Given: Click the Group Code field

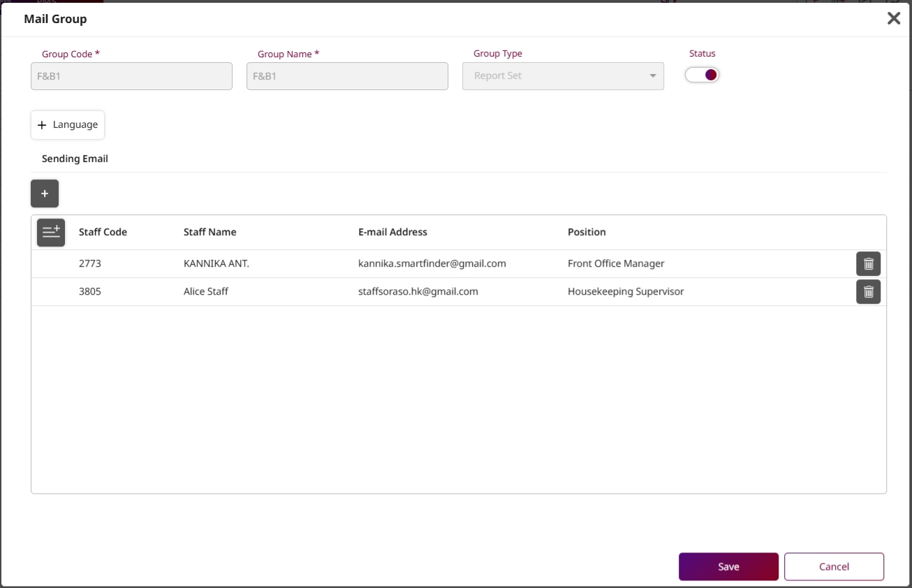Looking at the screenshot, I should tap(131, 76).
